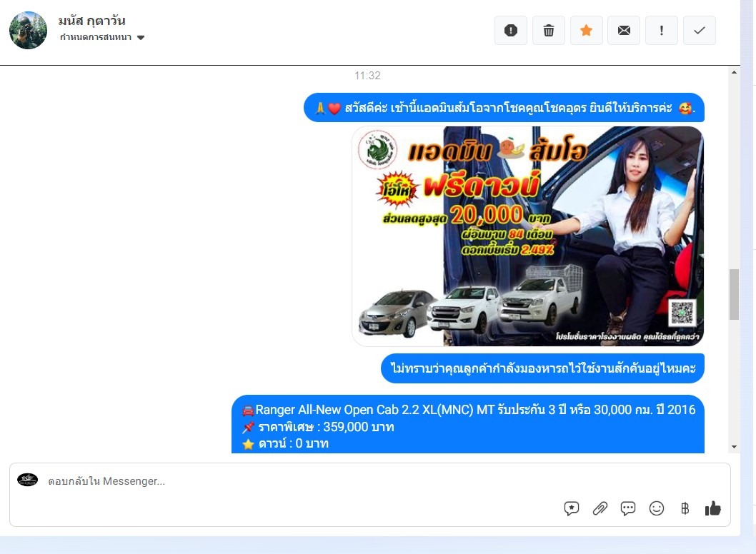Open the spam report icon button
Viewport: 756px width, 554px height.
pyautogui.click(x=511, y=31)
